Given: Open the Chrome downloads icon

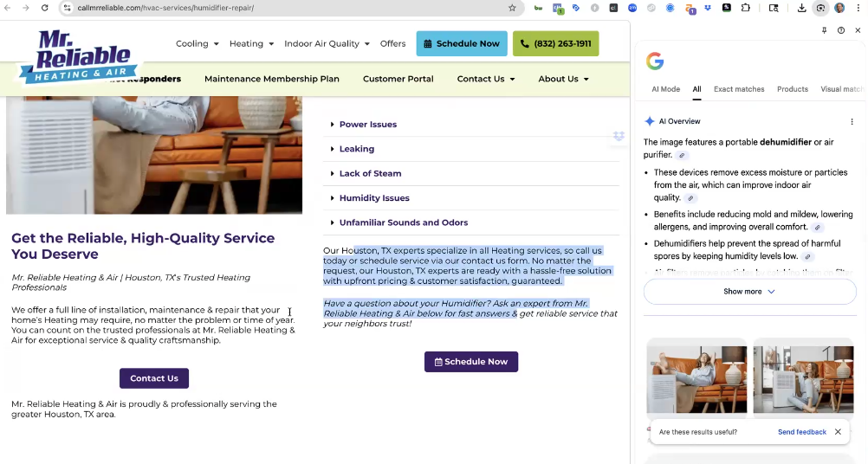Looking at the screenshot, I should point(801,8).
